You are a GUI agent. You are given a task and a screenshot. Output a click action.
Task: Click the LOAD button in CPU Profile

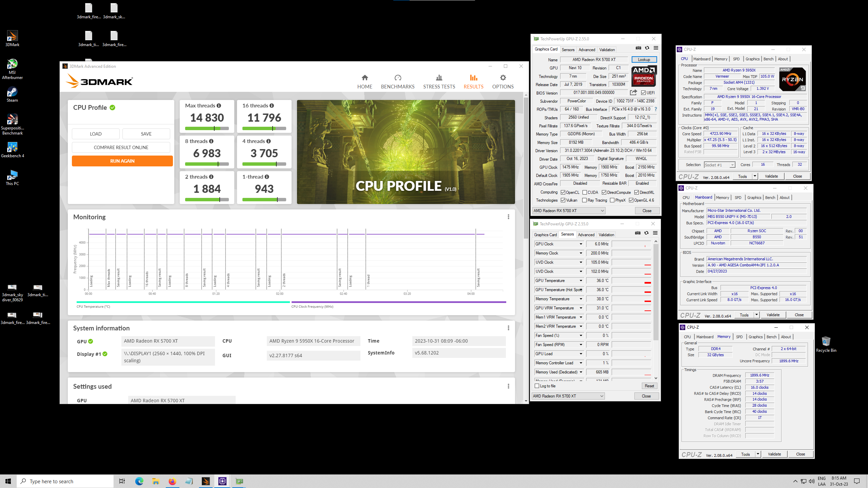point(96,134)
